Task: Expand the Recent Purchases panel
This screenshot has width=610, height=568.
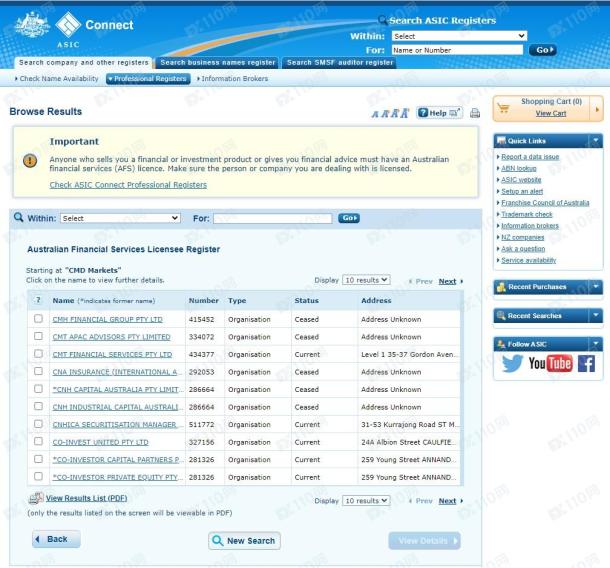Action: 595,287
